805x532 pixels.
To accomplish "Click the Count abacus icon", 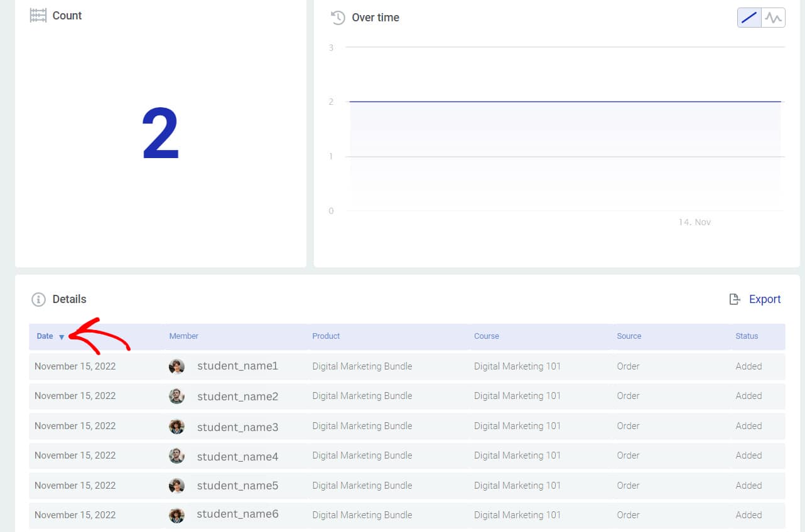I will click(38, 16).
